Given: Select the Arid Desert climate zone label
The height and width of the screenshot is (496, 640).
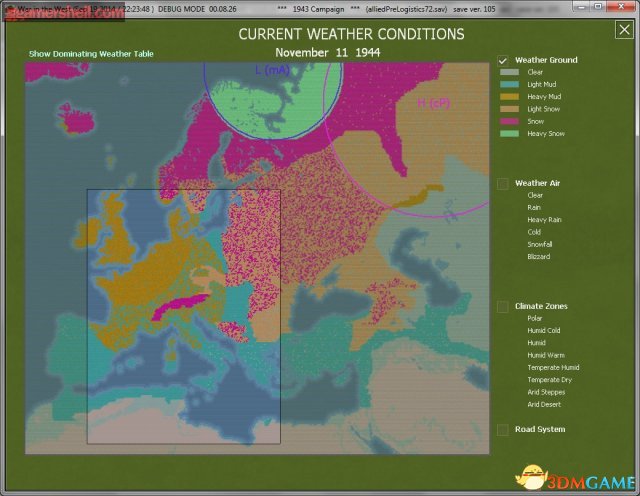Looking at the screenshot, I should 545,404.
